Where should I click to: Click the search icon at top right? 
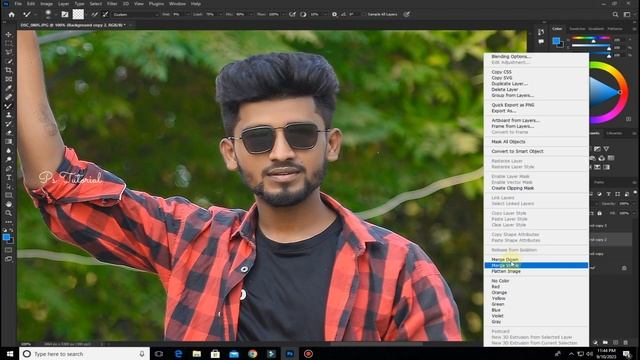click(x=615, y=14)
